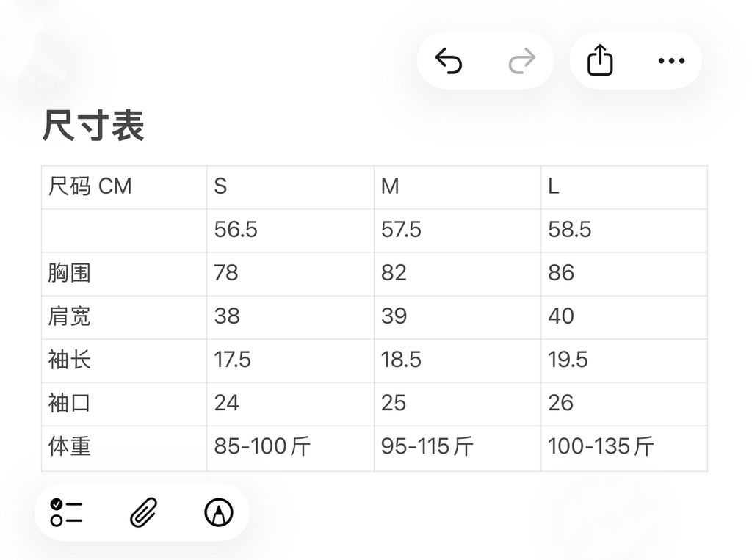The height and width of the screenshot is (560, 752).
Task: Click the 胸围 row label
Action: pos(70,273)
